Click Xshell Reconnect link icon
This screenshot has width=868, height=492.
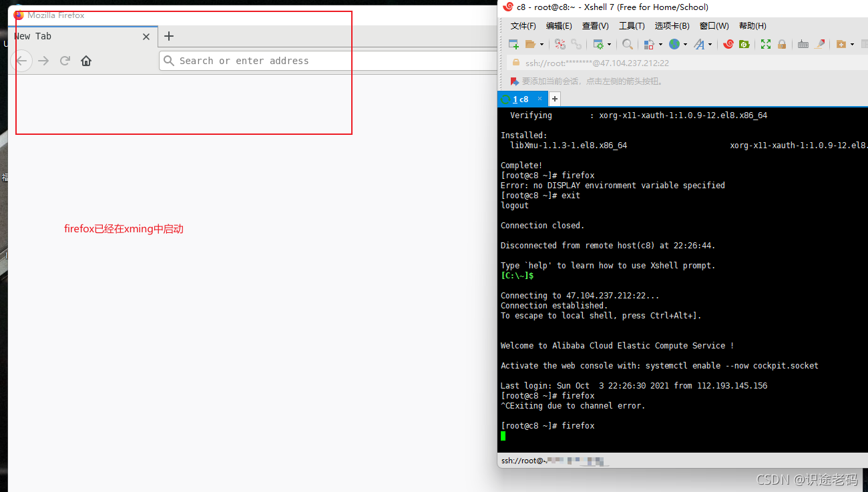pyautogui.click(x=576, y=44)
